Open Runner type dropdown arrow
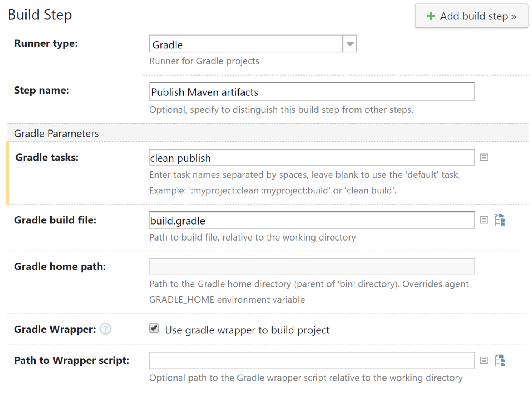 [350, 44]
